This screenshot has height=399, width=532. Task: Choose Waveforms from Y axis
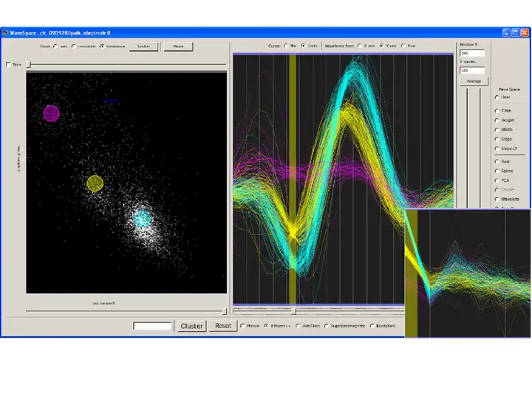click(x=382, y=46)
